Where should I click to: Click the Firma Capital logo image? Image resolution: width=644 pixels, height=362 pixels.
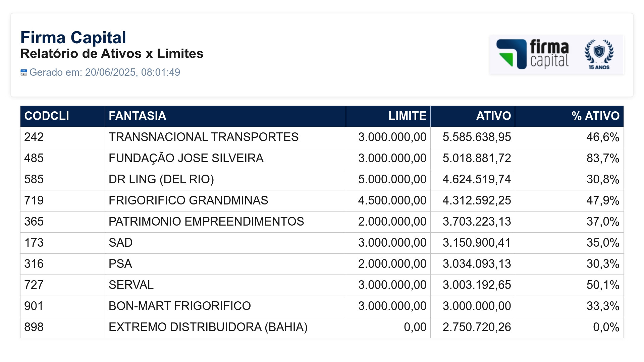point(556,54)
